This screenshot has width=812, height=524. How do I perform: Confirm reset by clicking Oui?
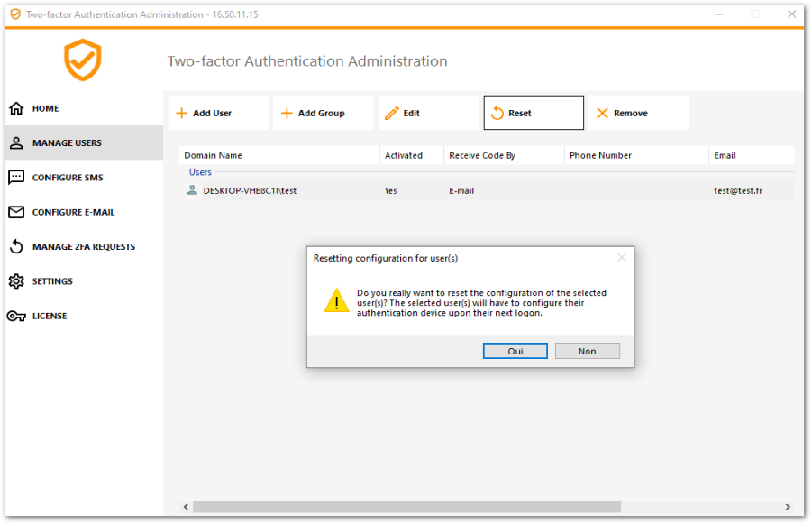pyautogui.click(x=515, y=351)
